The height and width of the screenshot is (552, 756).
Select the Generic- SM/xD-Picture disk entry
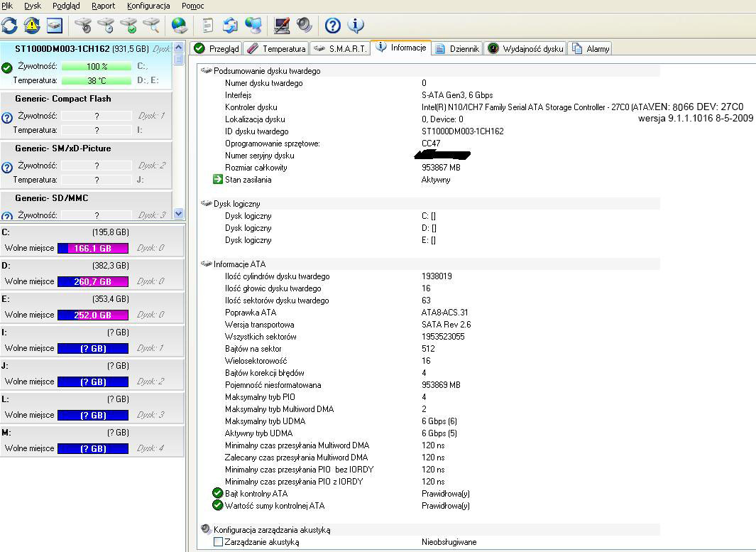(x=86, y=165)
